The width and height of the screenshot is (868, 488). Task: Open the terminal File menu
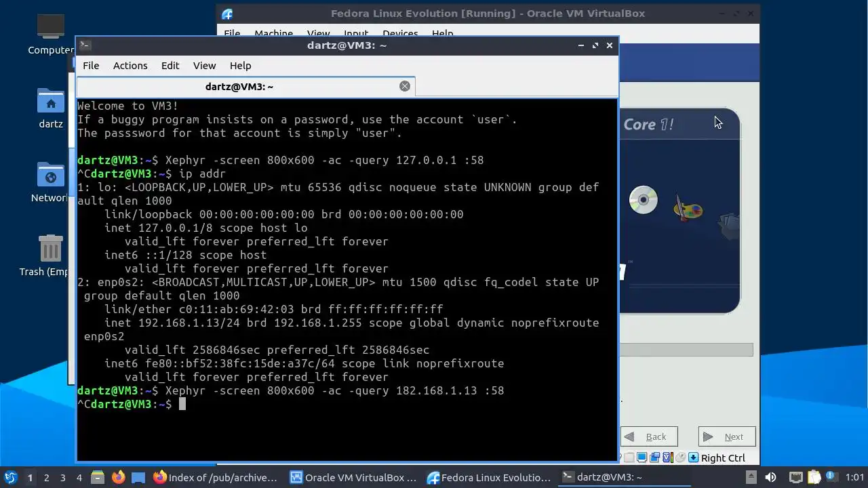coord(91,66)
